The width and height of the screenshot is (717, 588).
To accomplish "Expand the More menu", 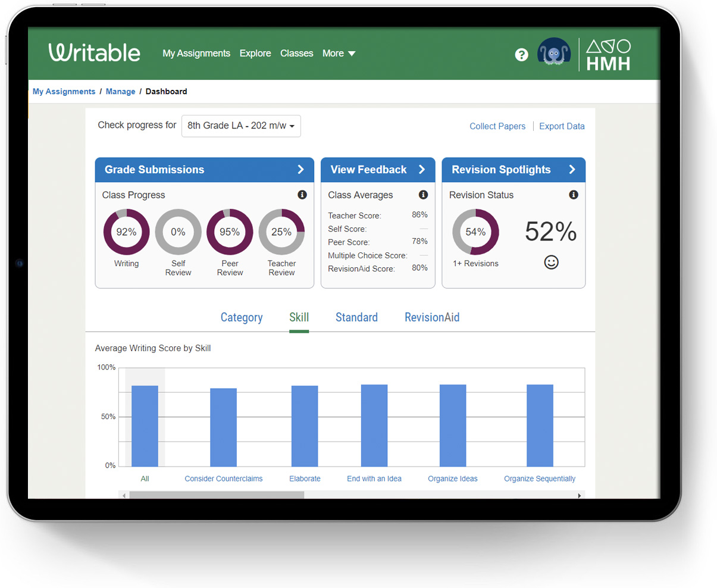I will (339, 54).
